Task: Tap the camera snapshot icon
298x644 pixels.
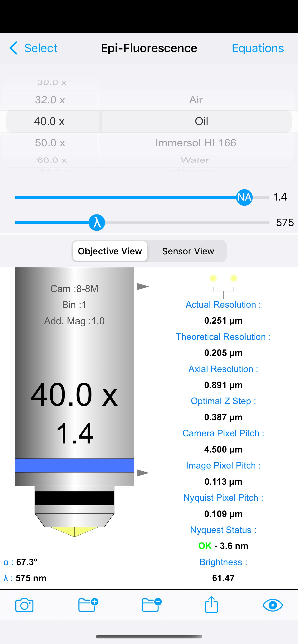Action: pyautogui.click(x=24, y=605)
